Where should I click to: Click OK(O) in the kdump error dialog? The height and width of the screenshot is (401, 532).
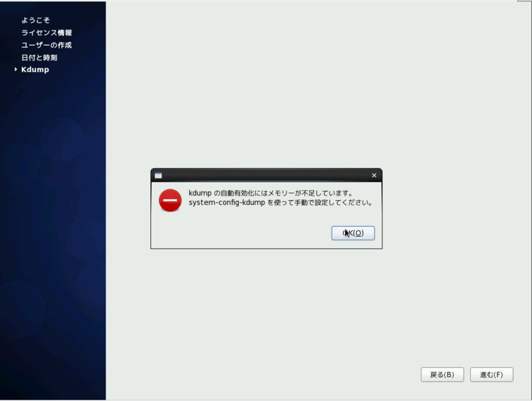(353, 233)
